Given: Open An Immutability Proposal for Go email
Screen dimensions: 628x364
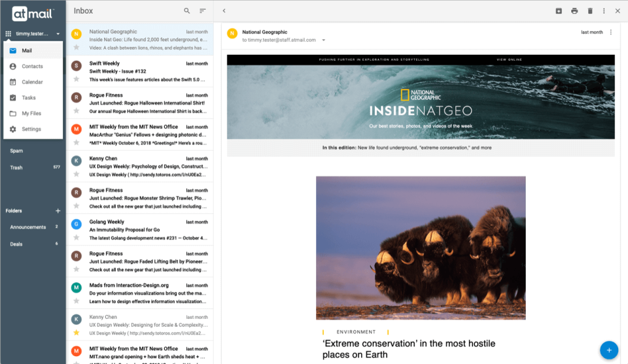Looking at the screenshot, I should click(140, 229).
